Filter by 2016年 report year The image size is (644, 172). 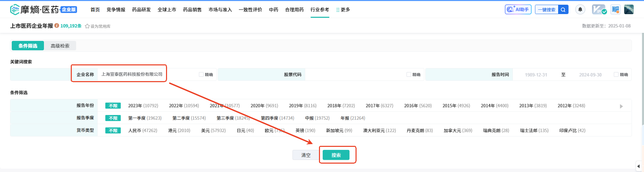pos(418,106)
